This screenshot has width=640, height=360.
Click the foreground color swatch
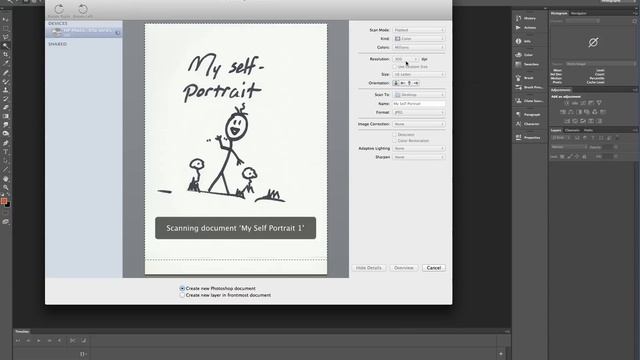[x=4, y=201]
